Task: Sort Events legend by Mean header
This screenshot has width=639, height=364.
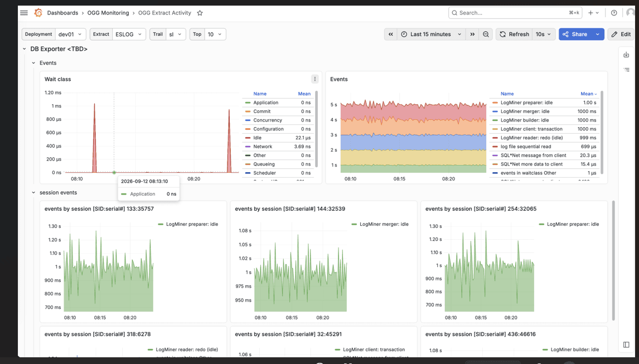Action: [588, 94]
